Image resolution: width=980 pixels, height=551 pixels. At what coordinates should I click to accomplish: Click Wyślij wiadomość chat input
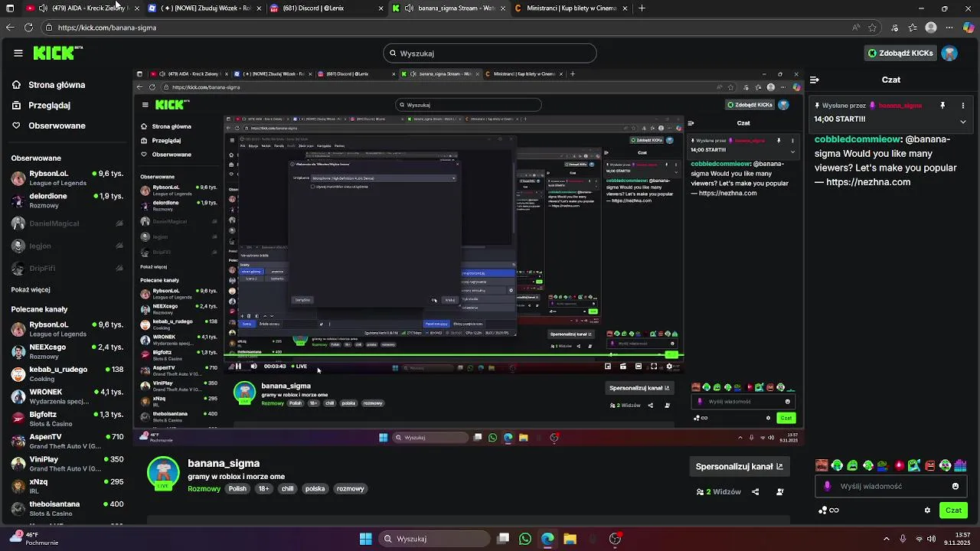pyautogui.click(x=892, y=486)
